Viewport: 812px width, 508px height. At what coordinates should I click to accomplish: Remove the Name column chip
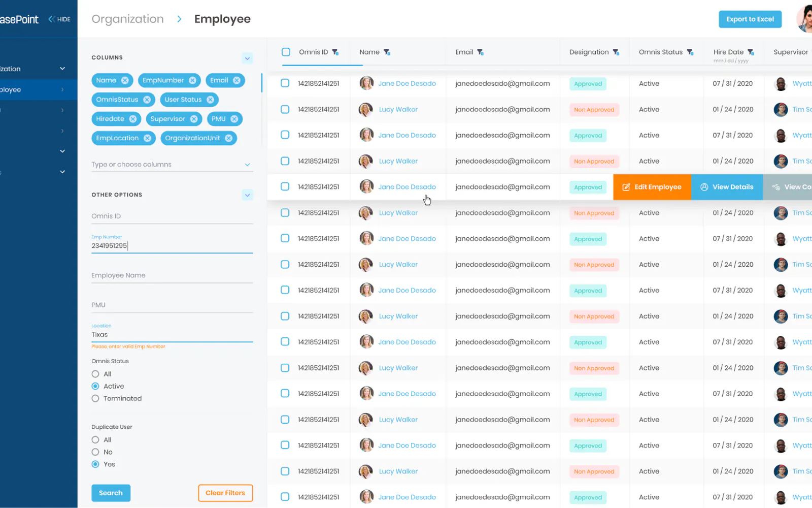tap(125, 80)
